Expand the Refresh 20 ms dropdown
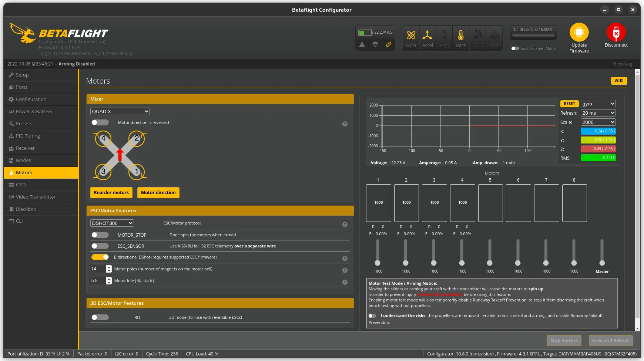This screenshot has width=644, height=361. [x=598, y=113]
